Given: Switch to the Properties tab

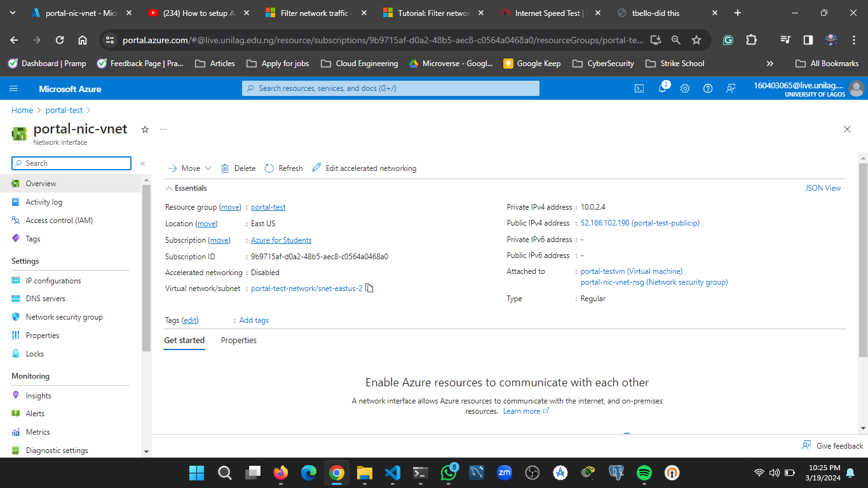Looking at the screenshot, I should tap(238, 341).
